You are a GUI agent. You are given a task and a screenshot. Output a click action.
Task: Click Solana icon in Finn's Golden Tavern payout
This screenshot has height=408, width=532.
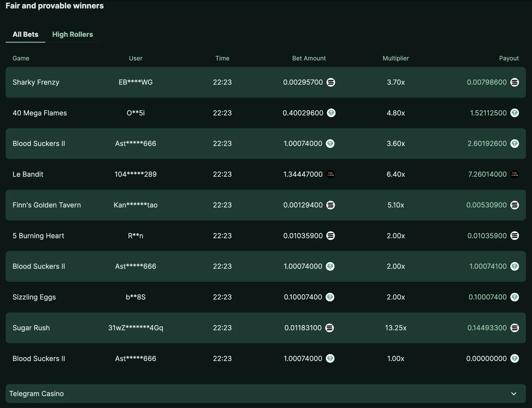point(515,205)
